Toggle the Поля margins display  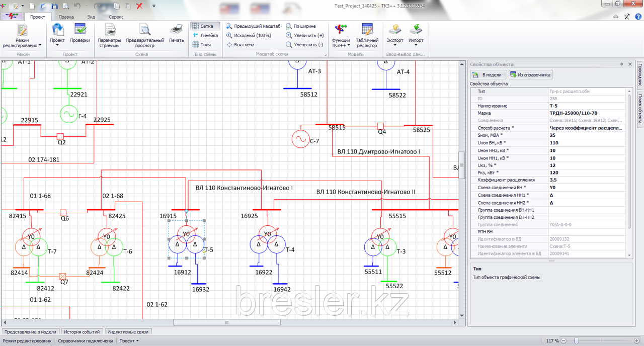201,44
